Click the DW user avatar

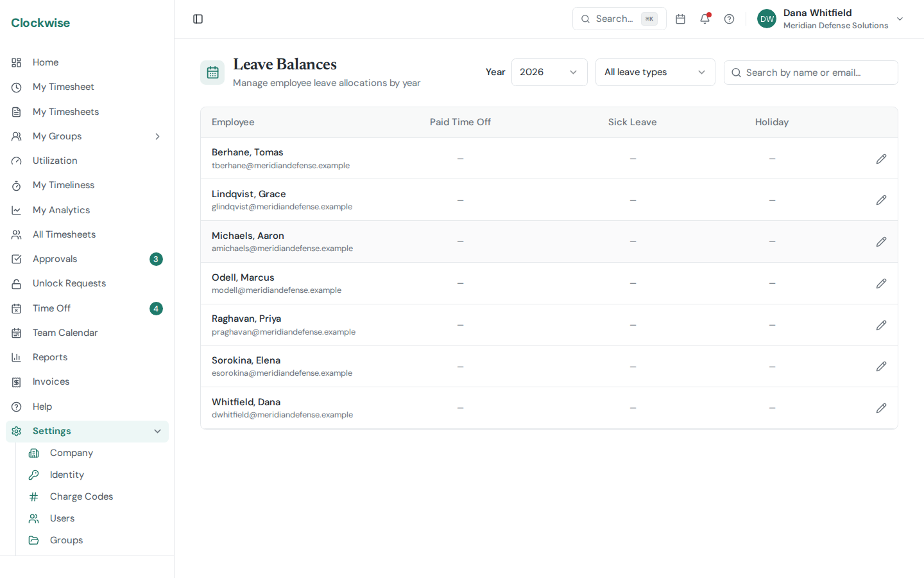(x=767, y=19)
